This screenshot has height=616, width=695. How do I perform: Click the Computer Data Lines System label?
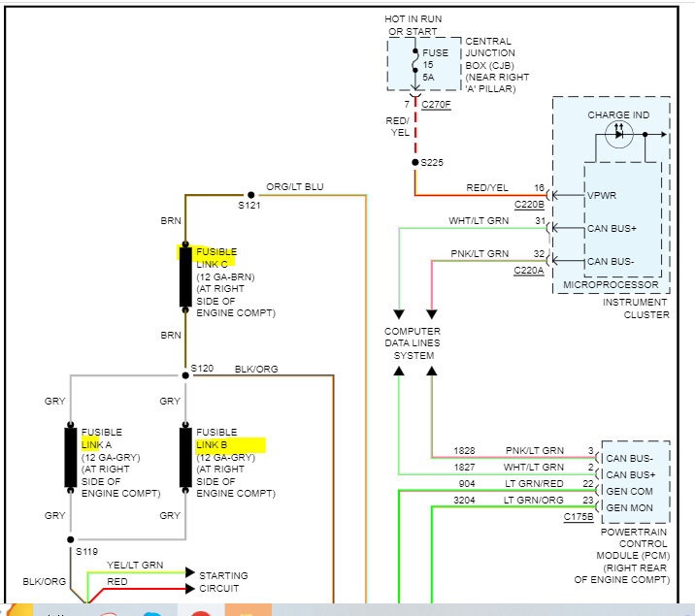413,343
